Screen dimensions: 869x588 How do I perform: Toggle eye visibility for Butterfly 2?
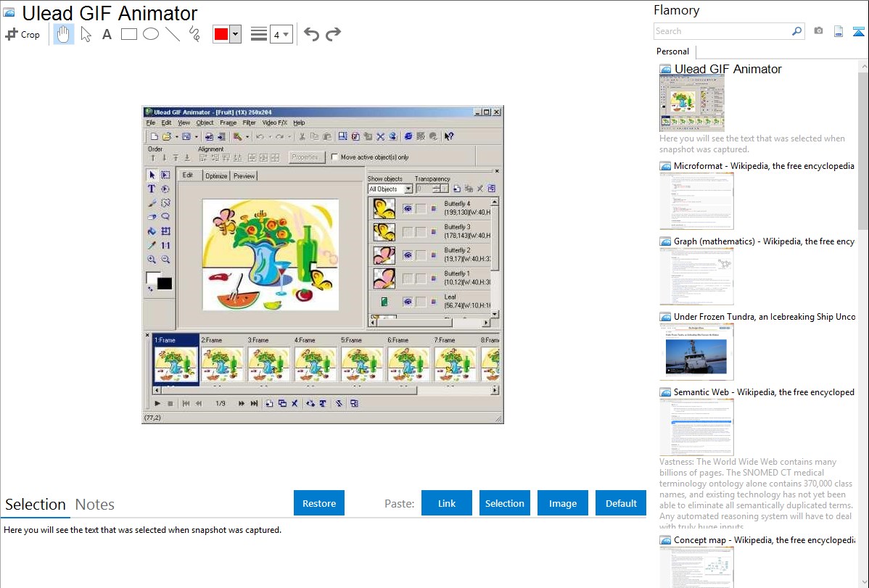[408, 255]
